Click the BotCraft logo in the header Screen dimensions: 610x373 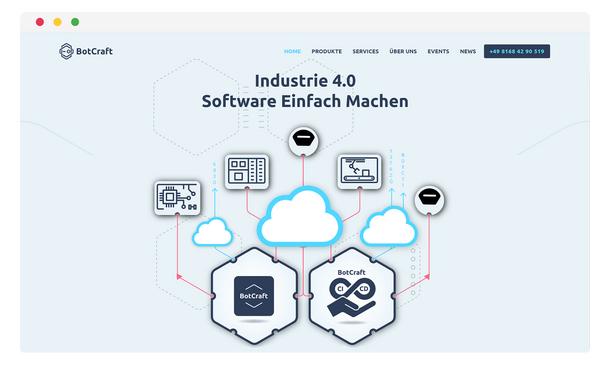click(x=86, y=51)
